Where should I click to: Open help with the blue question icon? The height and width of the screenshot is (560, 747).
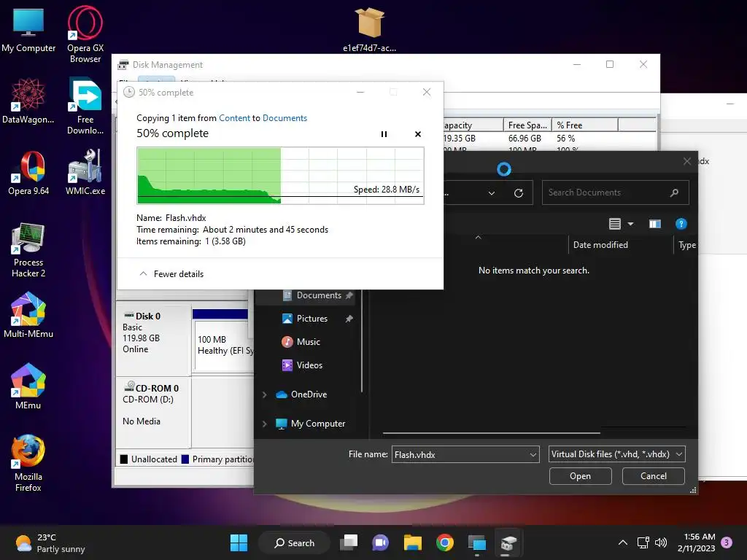[x=681, y=224]
